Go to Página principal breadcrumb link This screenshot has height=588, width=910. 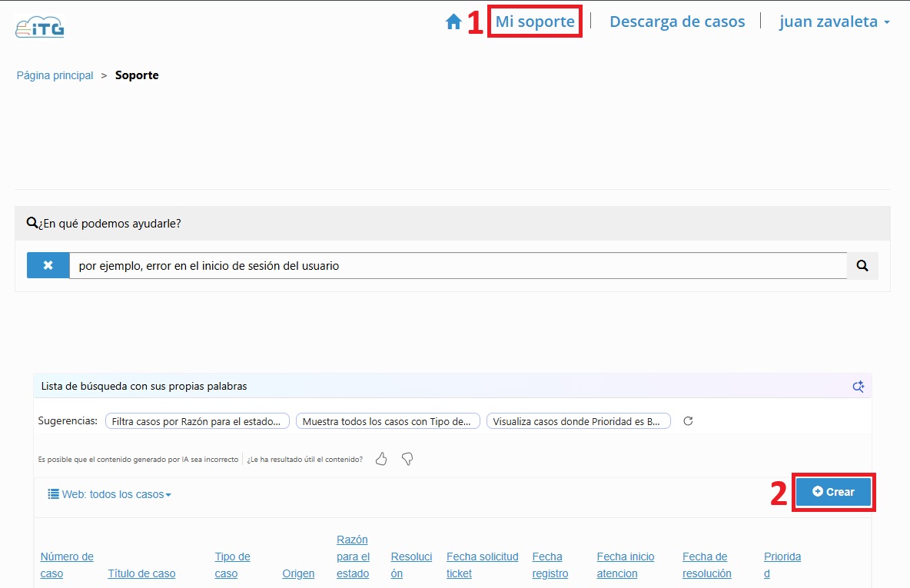(x=55, y=75)
